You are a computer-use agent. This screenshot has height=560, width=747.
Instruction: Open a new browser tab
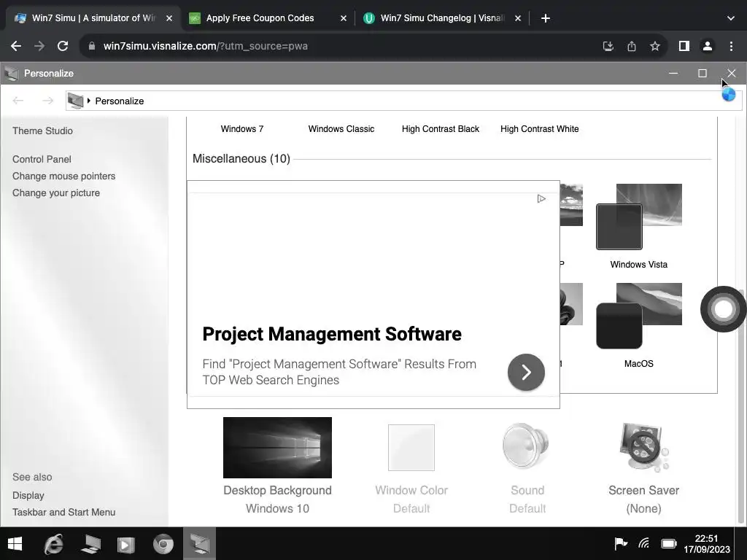[546, 18]
